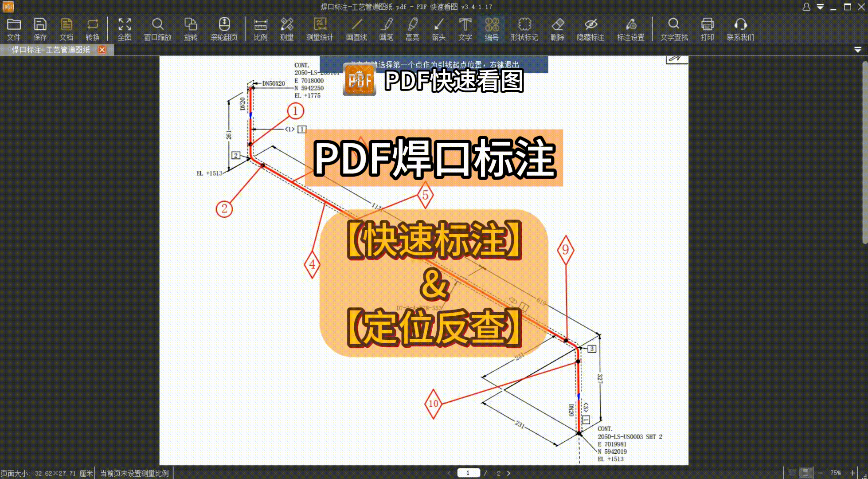Go to next page arrow

click(508, 473)
